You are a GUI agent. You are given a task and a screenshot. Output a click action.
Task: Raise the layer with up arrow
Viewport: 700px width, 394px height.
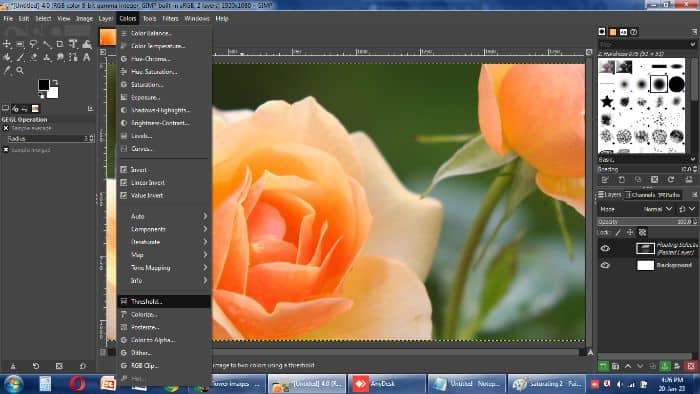pyautogui.click(x=628, y=366)
